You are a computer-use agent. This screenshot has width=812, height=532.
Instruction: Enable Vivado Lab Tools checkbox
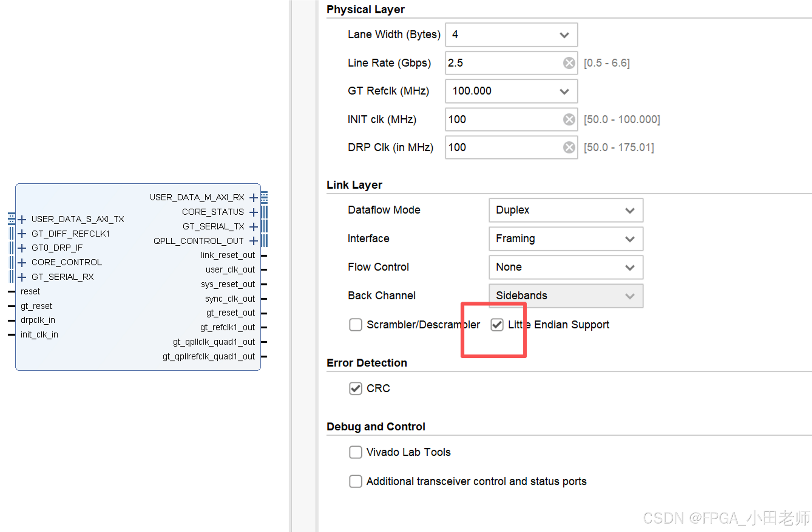click(355, 452)
